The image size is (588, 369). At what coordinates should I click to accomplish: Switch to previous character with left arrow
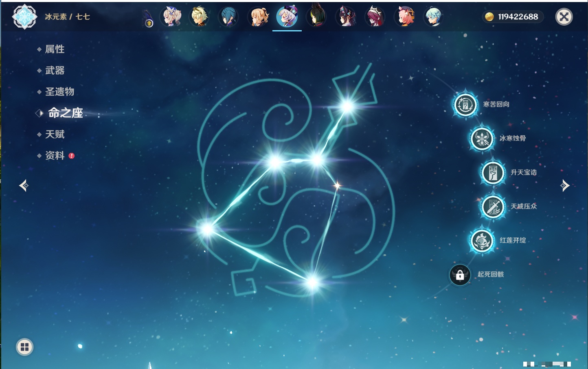24,186
